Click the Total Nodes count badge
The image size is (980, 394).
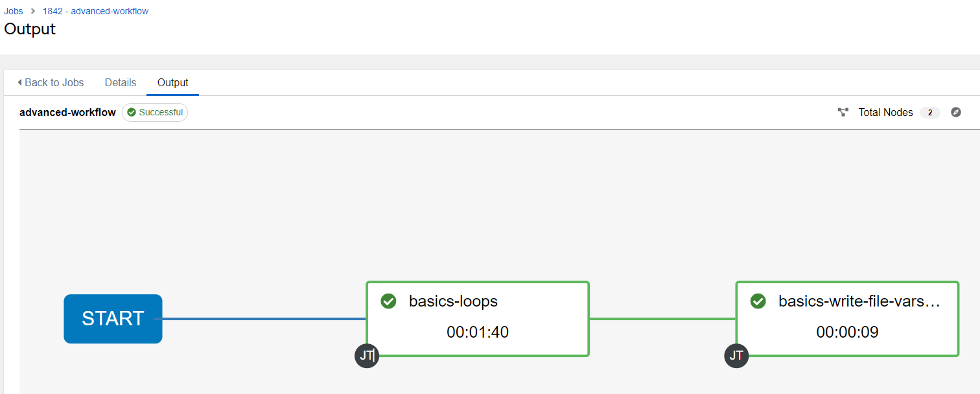coord(929,113)
